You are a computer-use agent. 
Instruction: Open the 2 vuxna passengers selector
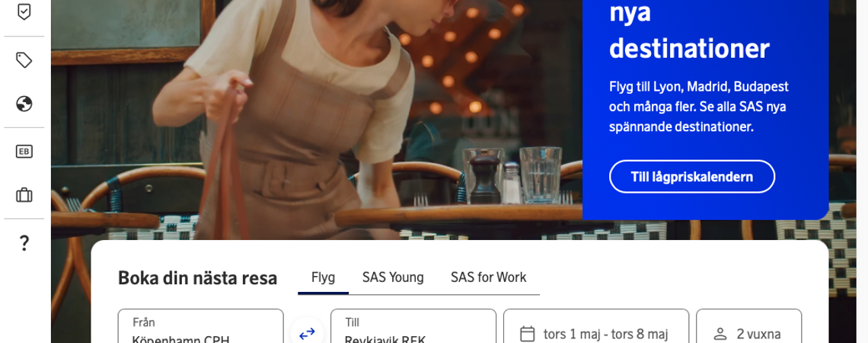click(x=749, y=326)
